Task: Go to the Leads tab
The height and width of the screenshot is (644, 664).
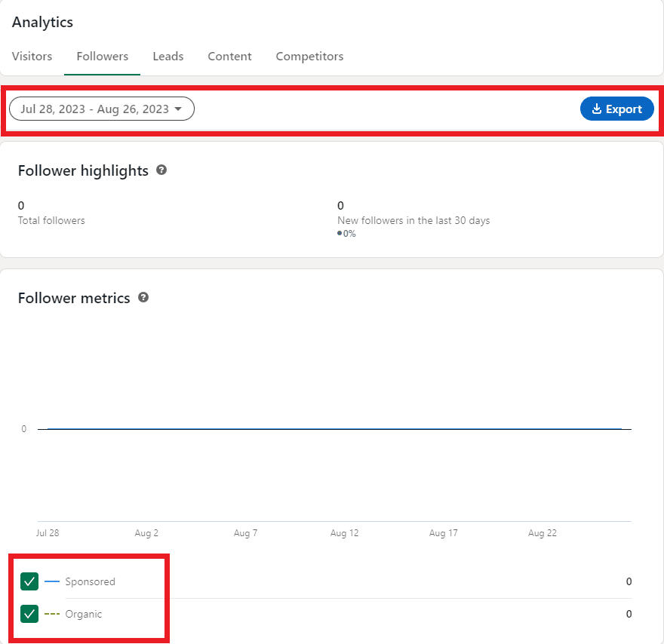Action: (168, 56)
